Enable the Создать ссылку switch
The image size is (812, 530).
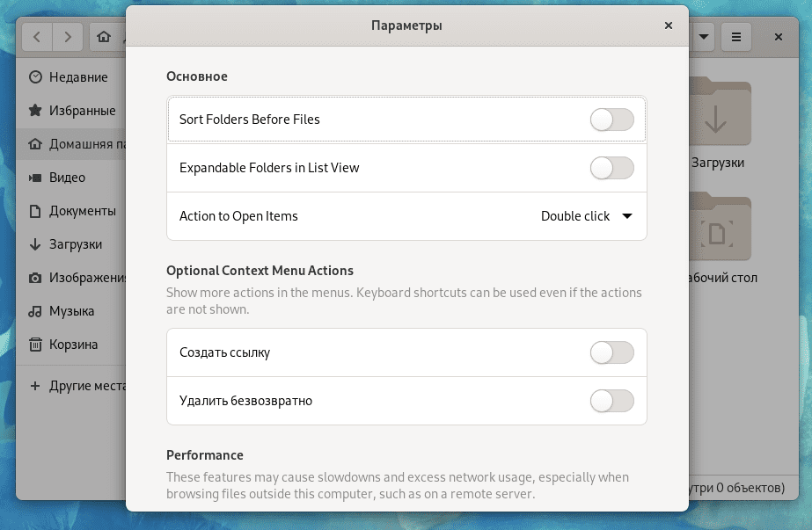click(x=611, y=352)
